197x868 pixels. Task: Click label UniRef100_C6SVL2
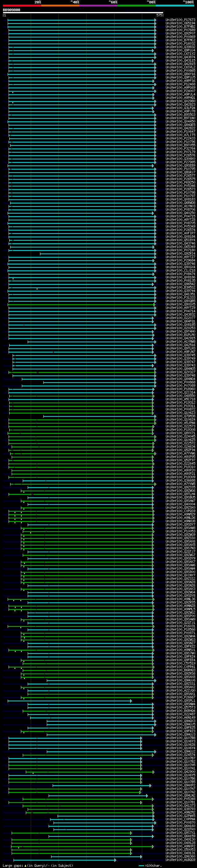tap(180, 67)
